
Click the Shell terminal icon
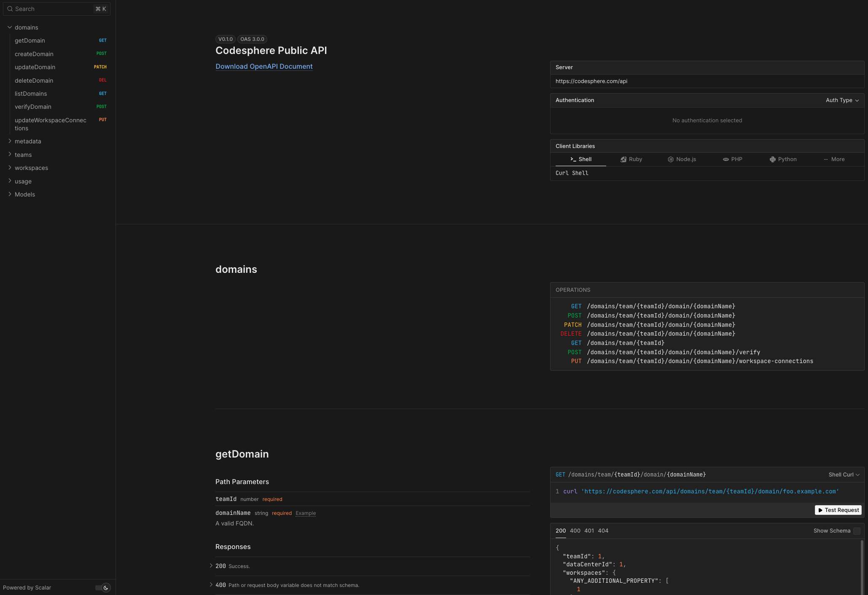click(574, 159)
